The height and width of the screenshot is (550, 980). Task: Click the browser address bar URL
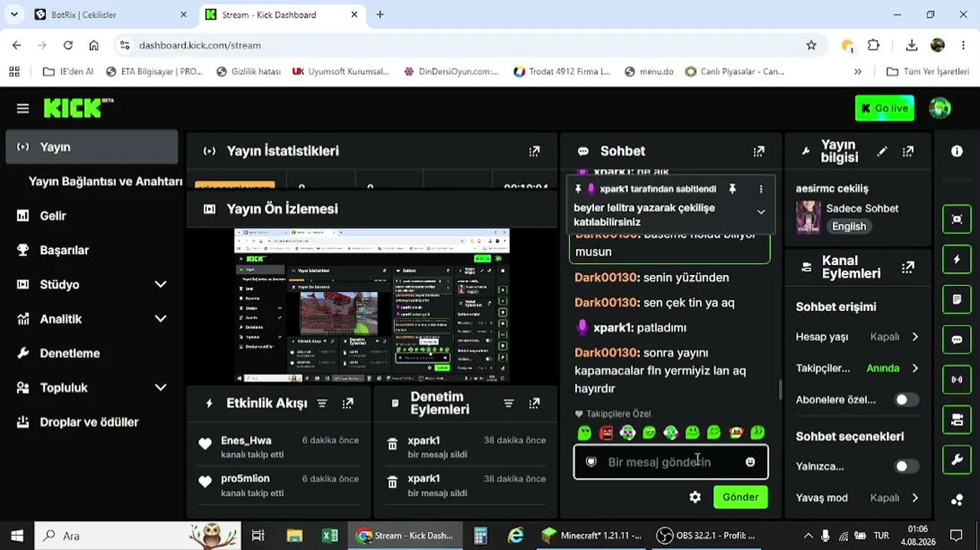pyautogui.click(x=200, y=45)
